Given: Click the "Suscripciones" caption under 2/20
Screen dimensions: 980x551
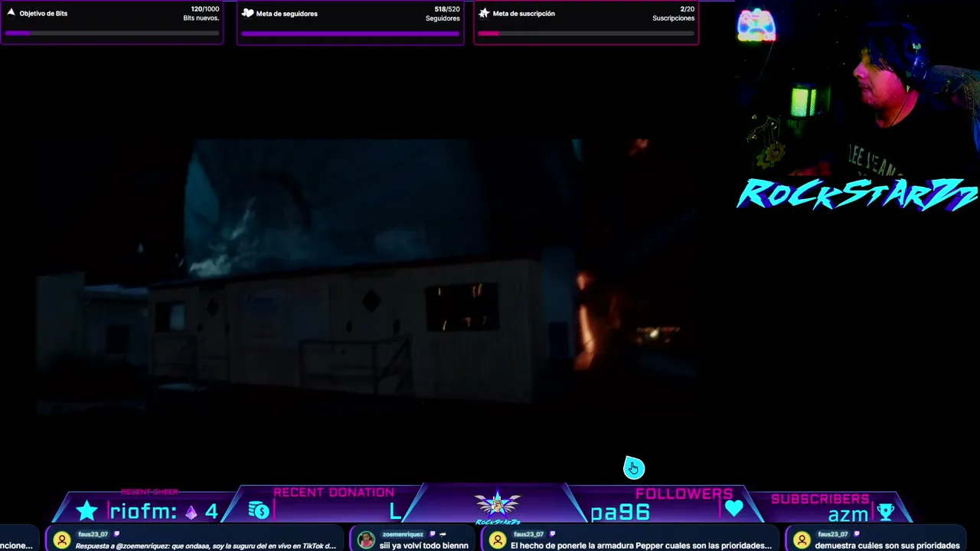Looking at the screenshot, I should (x=674, y=18).
